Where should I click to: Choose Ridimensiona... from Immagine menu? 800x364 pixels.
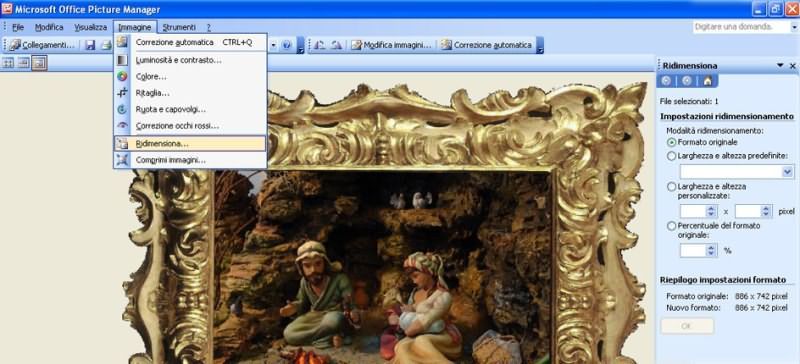[x=190, y=143]
